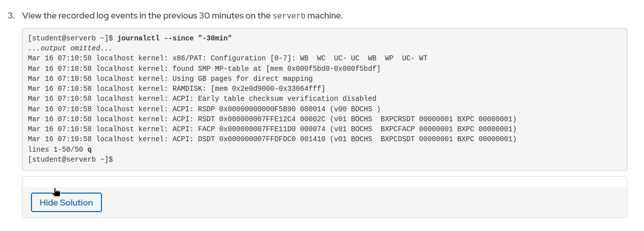Click the step number 3 marker
The height and width of the screenshot is (231, 644).
(x=10, y=15)
